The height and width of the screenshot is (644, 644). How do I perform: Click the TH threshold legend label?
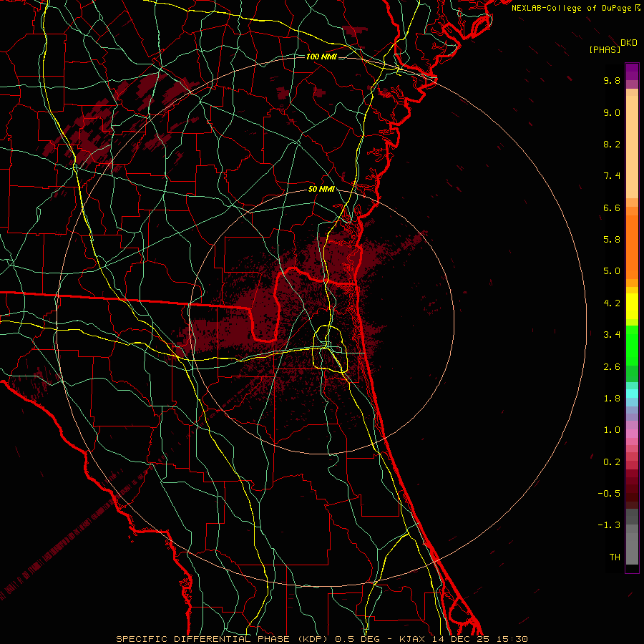615,557
